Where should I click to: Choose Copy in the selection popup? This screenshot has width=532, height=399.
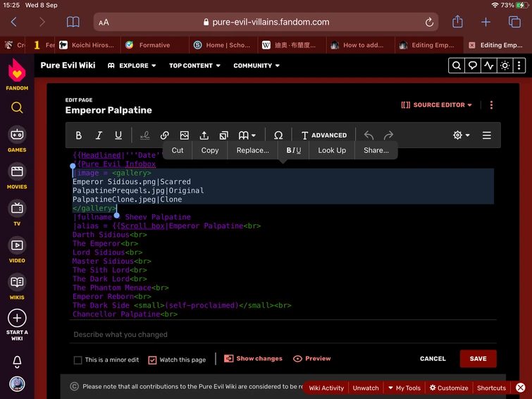pos(210,150)
